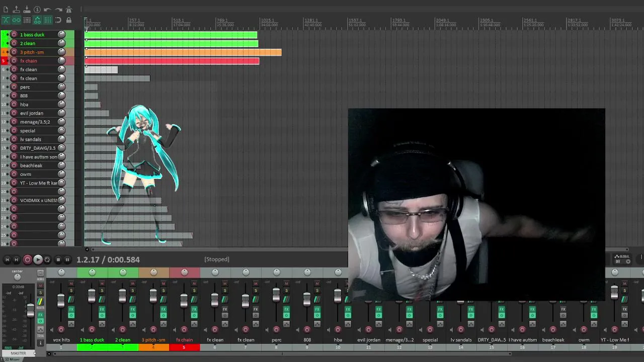This screenshot has height=362, width=644.
Task: Click the transport Play button
Action: click(x=38, y=259)
